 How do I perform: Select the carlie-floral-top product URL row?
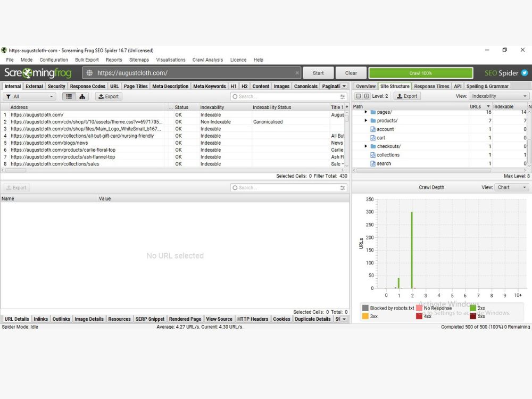(x=173, y=150)
